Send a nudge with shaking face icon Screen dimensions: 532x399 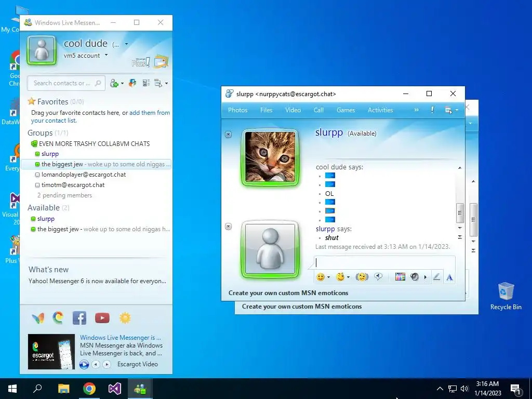pos(362,277)
